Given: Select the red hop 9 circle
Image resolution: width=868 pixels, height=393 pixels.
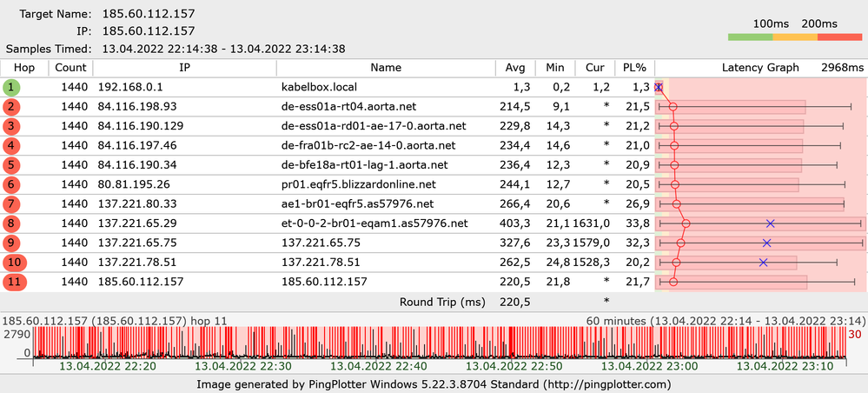Looking at the screenshot, I should (11, 243).
